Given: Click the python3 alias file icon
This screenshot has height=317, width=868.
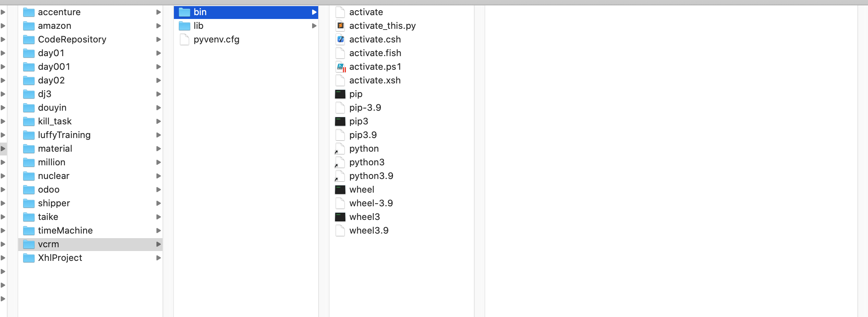Looking at the screenshot, I should point(340,163).
